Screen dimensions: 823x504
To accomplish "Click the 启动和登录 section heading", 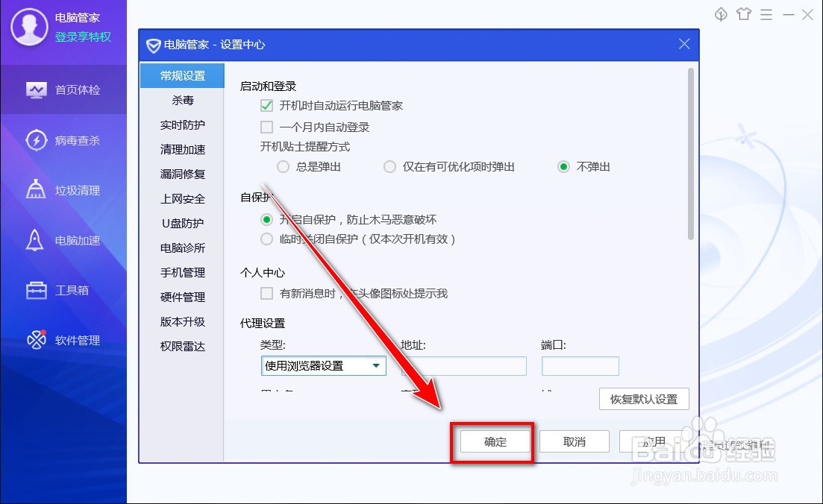I will (x=268, y=86).
